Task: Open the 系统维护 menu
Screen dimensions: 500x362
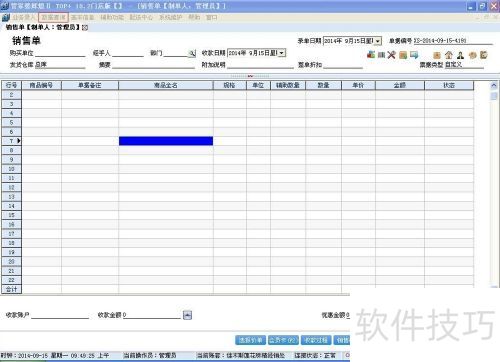Action: coord(170,17)
